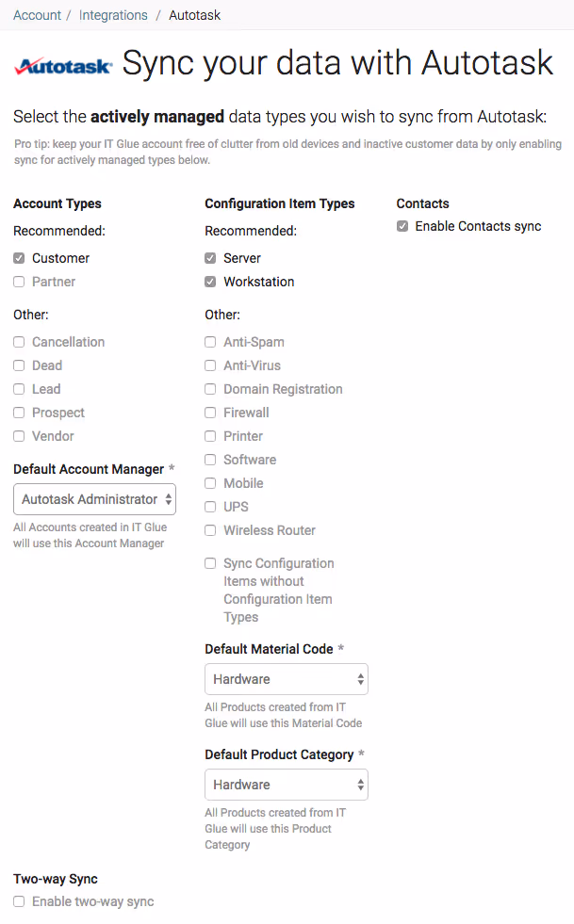Disable the Workstation configuration item sync

pyautogui.click(x=209, y=281)
